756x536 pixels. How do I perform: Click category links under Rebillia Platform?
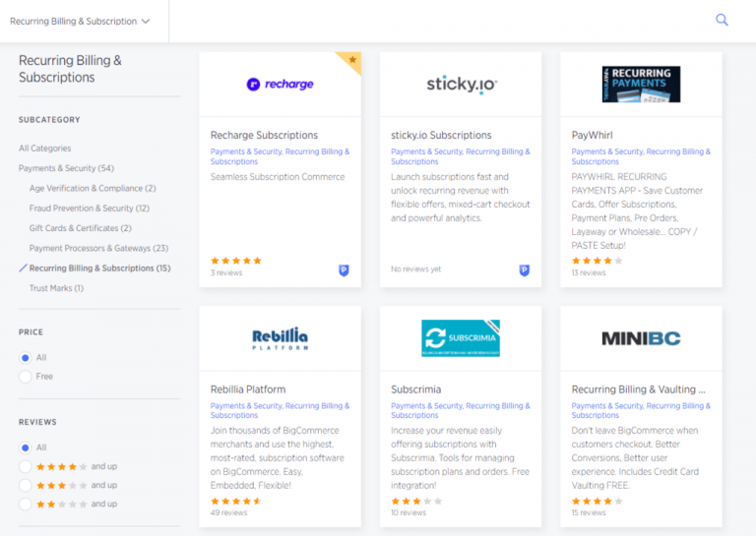click(x=281, y=410)
